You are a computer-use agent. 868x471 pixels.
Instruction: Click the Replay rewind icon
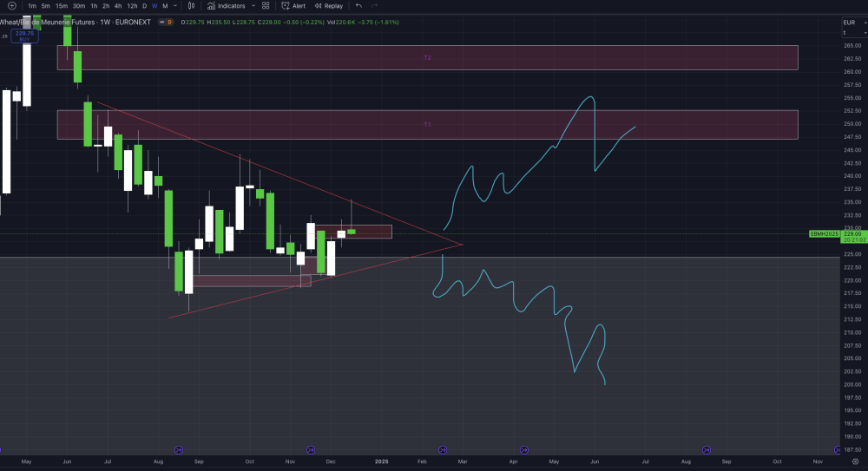(319, 6)
